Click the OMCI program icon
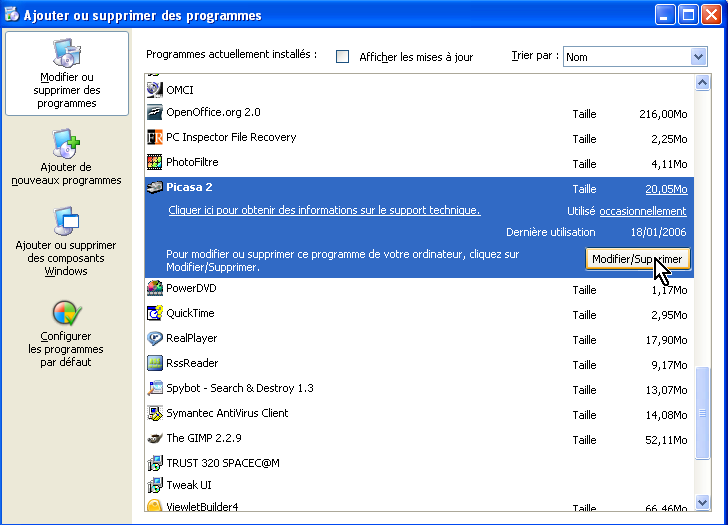Screen dimensions: 728x525 pos(155,90)
